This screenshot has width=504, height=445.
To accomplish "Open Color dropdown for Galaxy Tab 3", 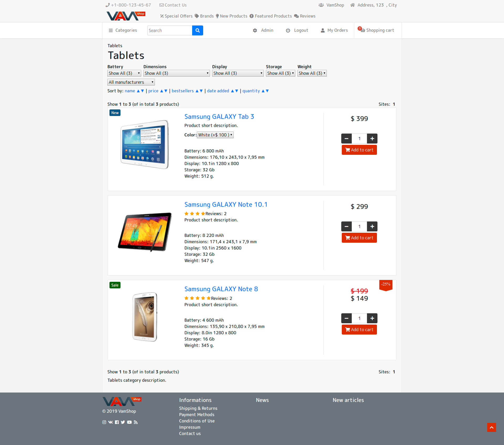I will (215, 135).
